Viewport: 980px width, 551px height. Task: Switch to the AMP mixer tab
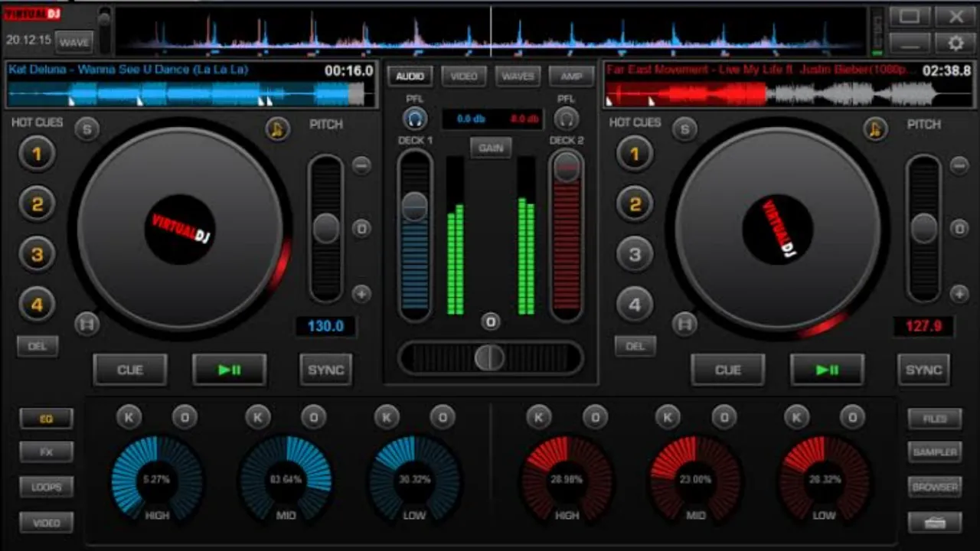tap(571, 77)
